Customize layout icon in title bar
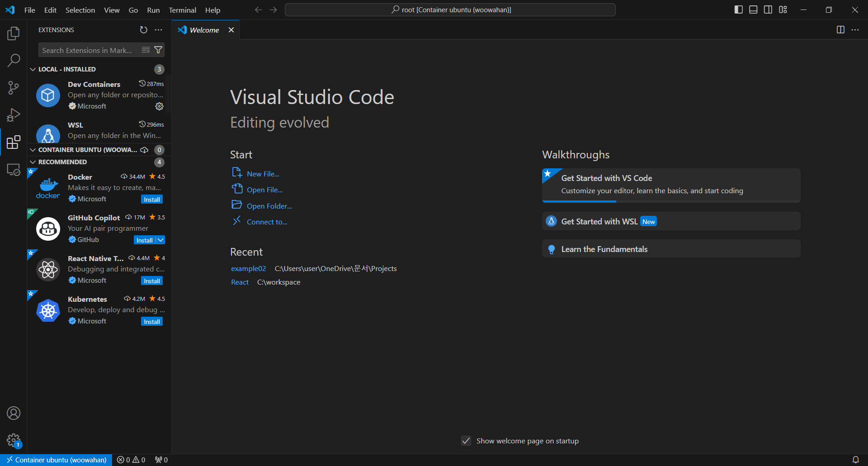Image resolution: width=868 pixels, height=466 pixels. pyautogui.click(x=783, y=10)
